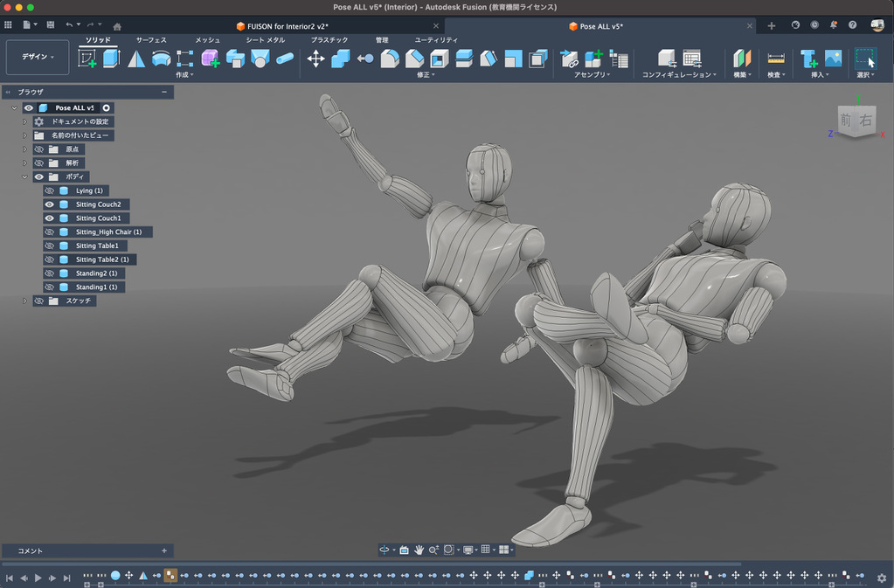Switch to FUISON for Interior2 v2 document tab
This screenshot has height=588, width=894.
(287, 26)
